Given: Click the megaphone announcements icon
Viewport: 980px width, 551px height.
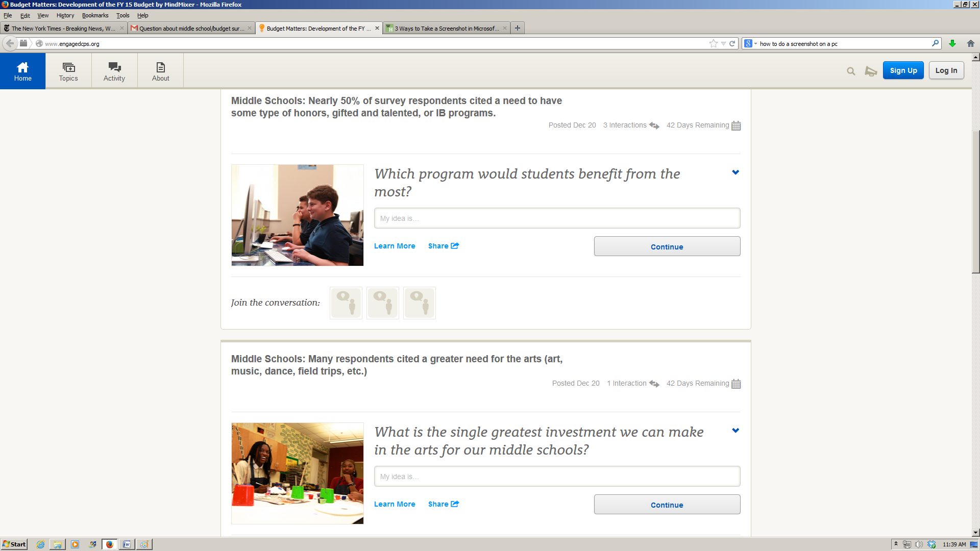Looking at the screenshot, I should click(x=871, y=71).
